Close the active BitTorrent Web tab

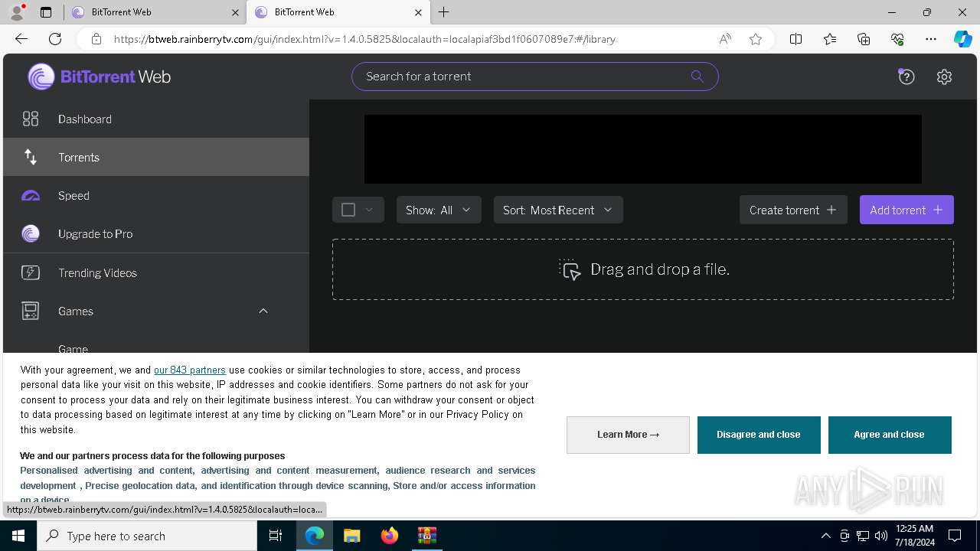[418, 12]
